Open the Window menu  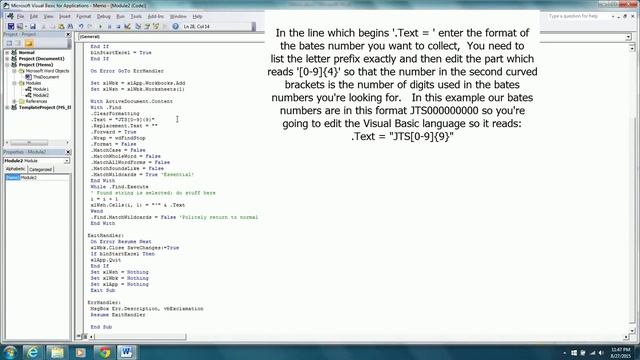(178, 16)
